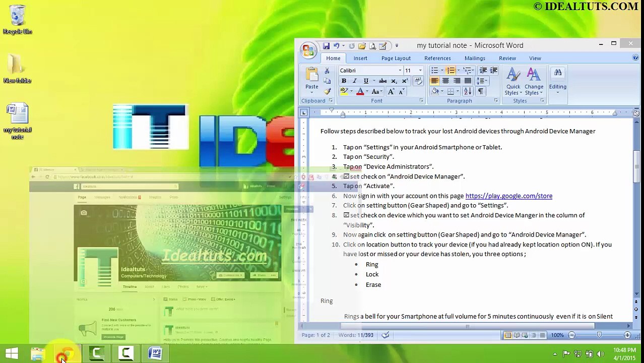Apply subscript formatting
644x363 pixels.
pyautogui.click(x=394, y=81)
